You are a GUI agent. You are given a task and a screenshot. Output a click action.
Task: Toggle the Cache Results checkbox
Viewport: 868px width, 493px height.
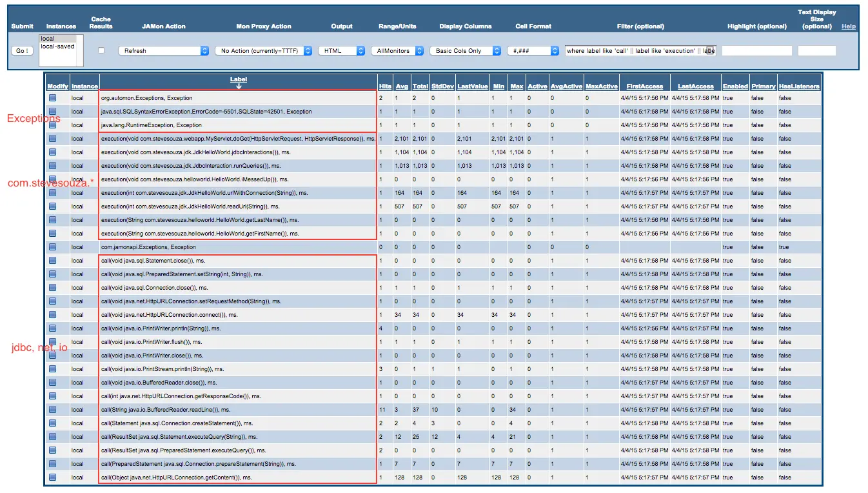click(x=101, y=50)
